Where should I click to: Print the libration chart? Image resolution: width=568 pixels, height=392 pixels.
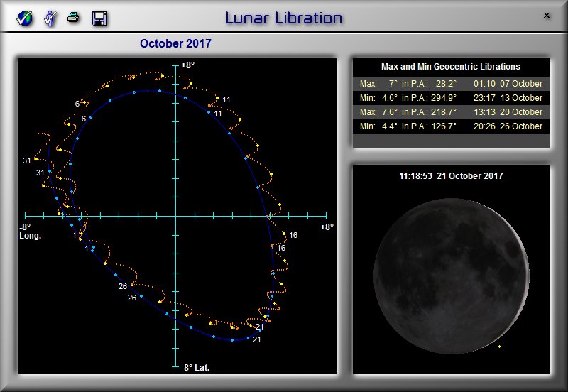73,18
